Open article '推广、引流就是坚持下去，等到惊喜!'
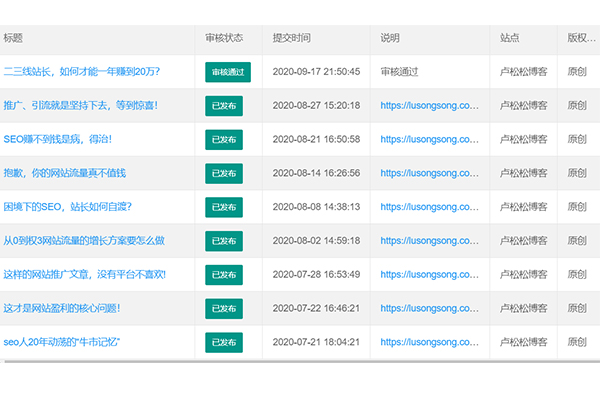 click(80, 105)
